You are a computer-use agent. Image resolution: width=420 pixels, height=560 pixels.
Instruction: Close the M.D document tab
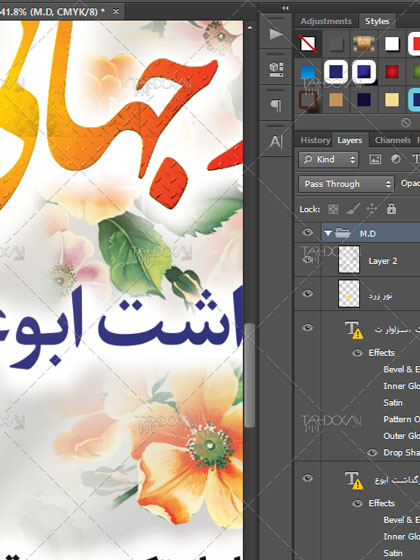coord(116,11)
